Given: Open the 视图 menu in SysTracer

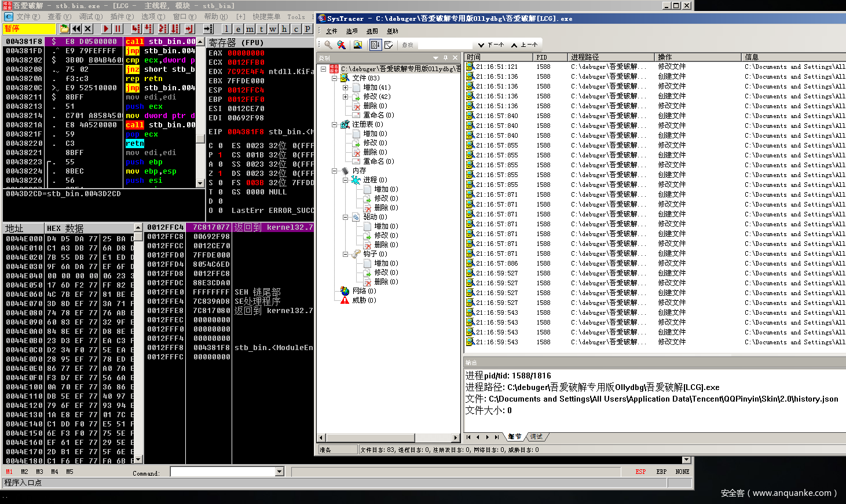Looking at the screenshot, I should pos(372,31).
